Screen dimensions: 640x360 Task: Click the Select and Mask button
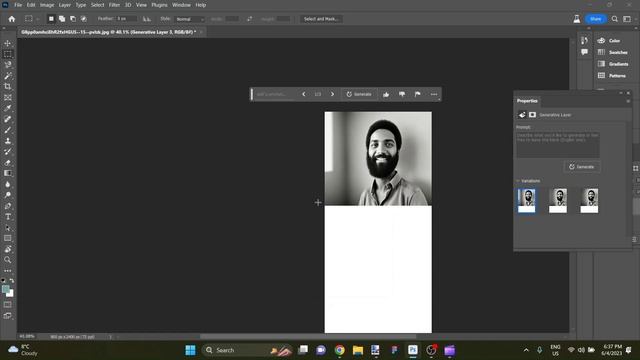[321, 19]
